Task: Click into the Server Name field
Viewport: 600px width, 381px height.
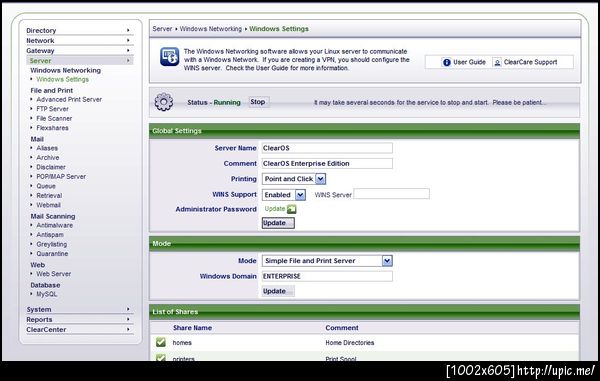Action: (x=327, y=148)
